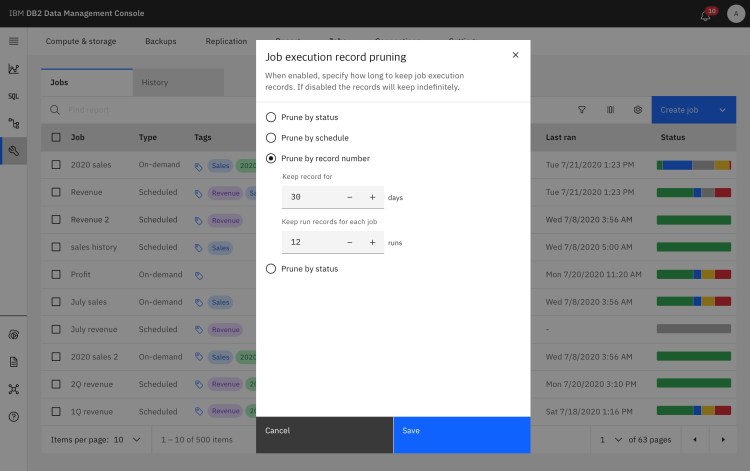Open the hamburger navigation menu

pos(14,41)
